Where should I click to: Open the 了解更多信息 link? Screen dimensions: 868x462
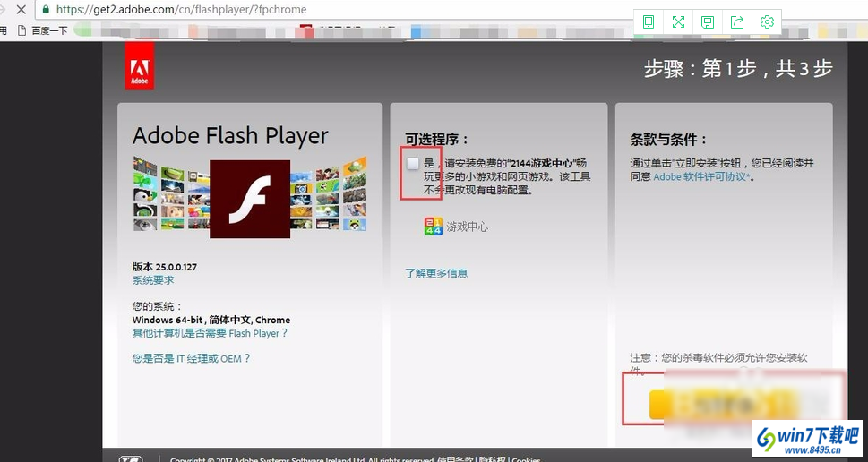coord(436,273)
